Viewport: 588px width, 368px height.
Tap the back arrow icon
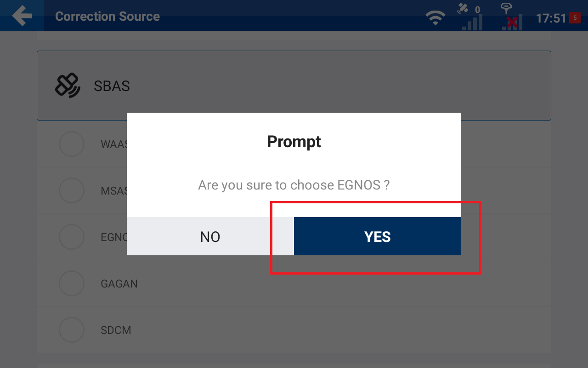22,16
